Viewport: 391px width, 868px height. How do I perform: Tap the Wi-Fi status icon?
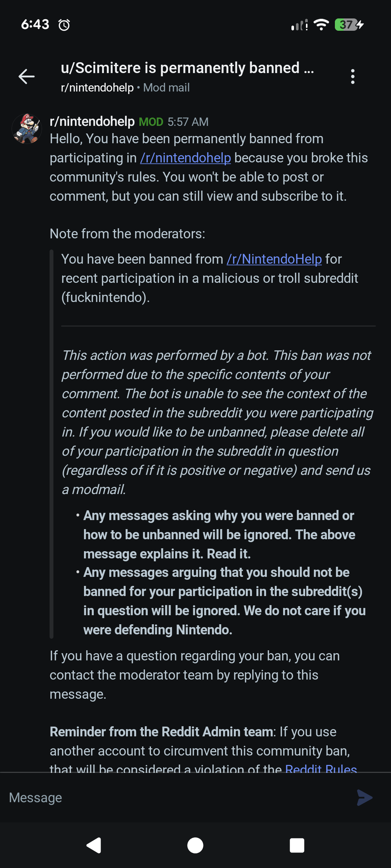321,25
